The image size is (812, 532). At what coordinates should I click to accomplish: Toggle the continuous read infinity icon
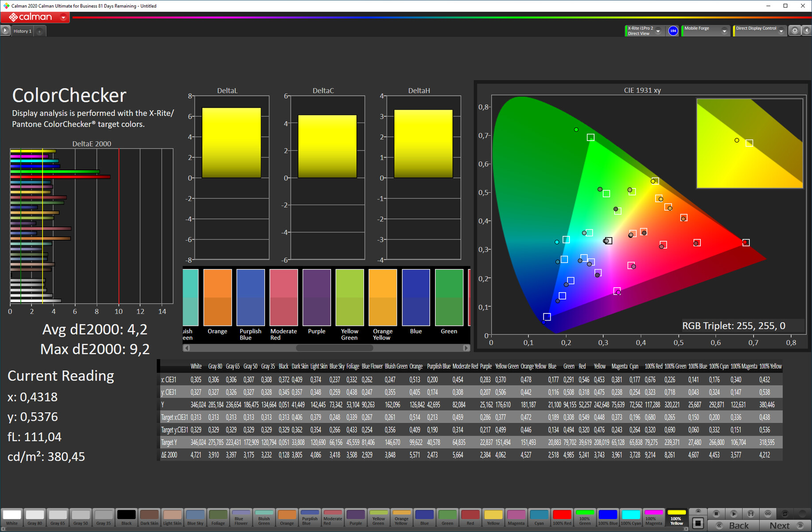(768, 513)
